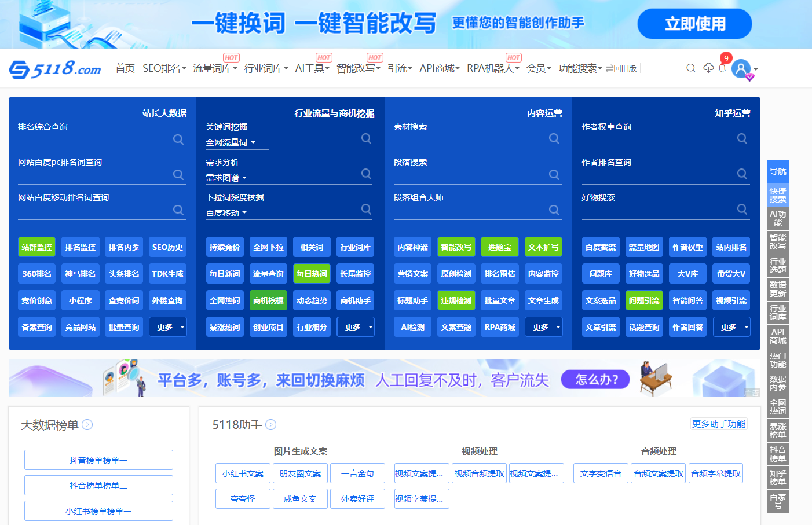
Task: Open 音频字幕提取 helper
Action: (716, 473)
